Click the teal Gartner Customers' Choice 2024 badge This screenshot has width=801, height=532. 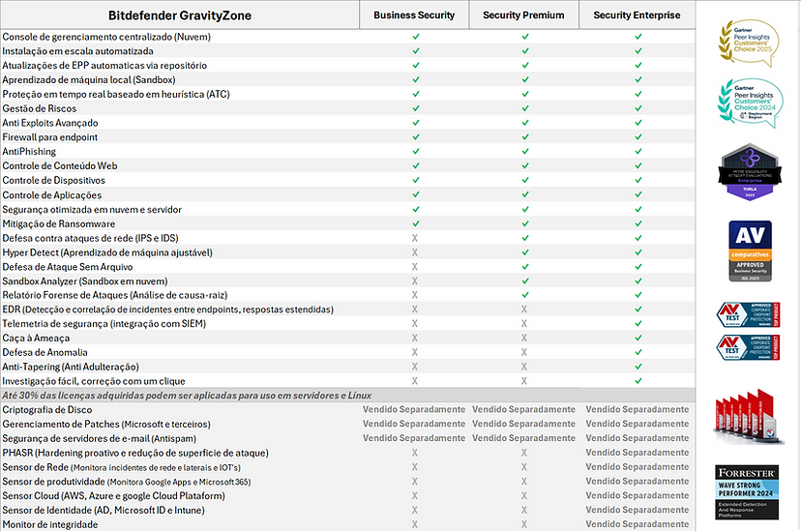750,103
